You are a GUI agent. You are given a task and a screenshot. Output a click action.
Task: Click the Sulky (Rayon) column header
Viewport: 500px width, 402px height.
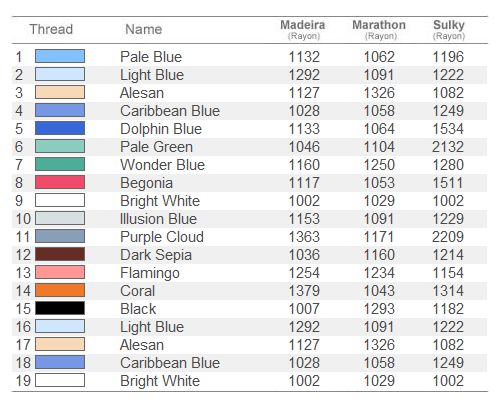[x=449, y=29]
